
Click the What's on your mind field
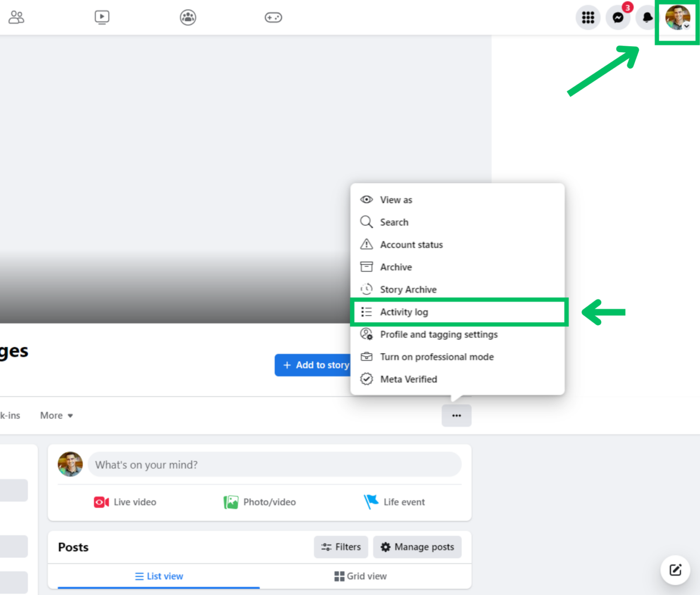[x=274, y=464]
